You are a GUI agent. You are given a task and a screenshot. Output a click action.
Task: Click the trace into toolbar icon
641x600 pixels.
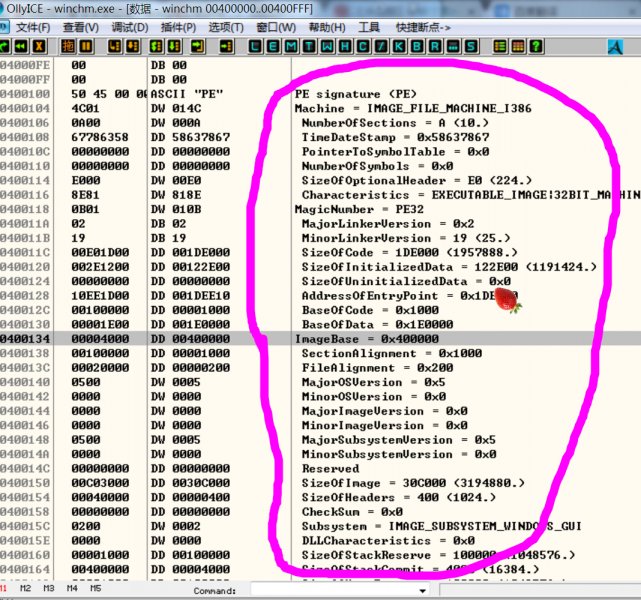[157, 46]
